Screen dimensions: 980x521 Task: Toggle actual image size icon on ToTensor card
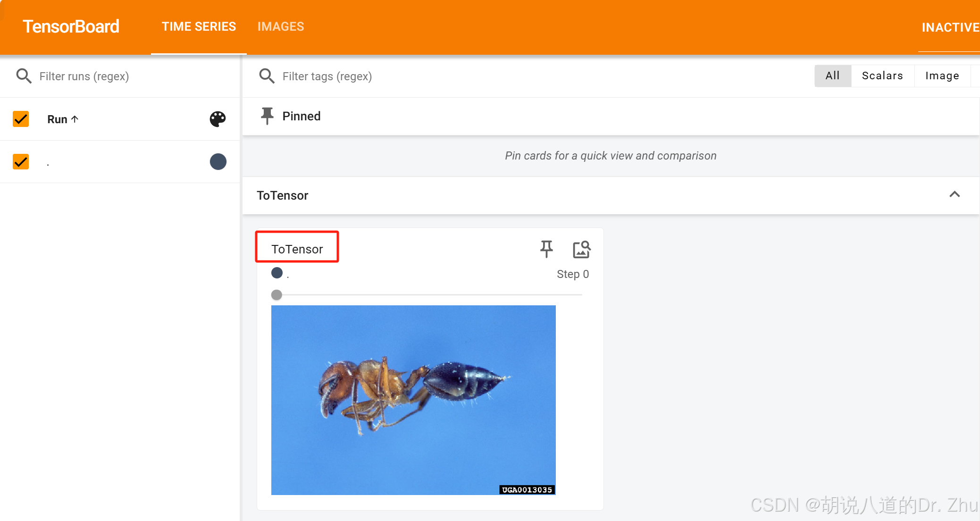581,249
